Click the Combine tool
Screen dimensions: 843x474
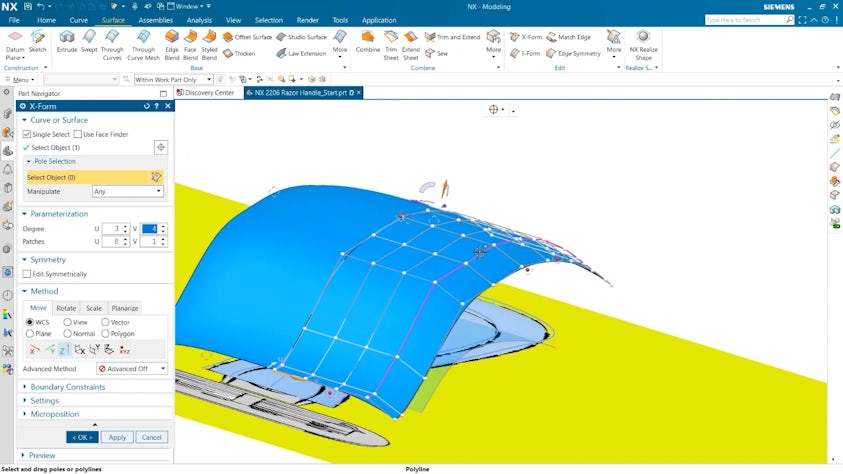pyautogui.click(x=368, y=42)
